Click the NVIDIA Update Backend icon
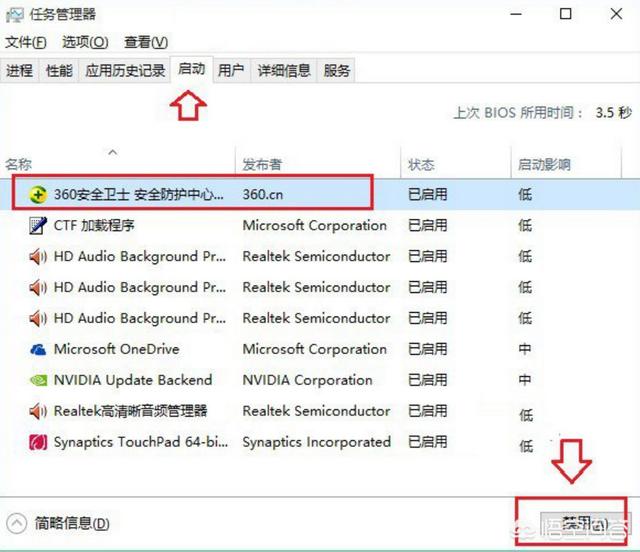Viewport: 640px width, 552px height. (38, 380)
